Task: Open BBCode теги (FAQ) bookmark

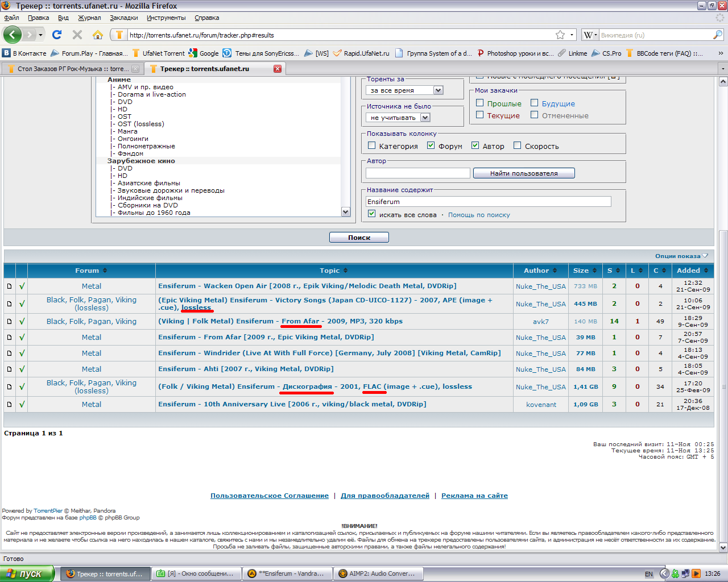Action: tap(665, 53)
